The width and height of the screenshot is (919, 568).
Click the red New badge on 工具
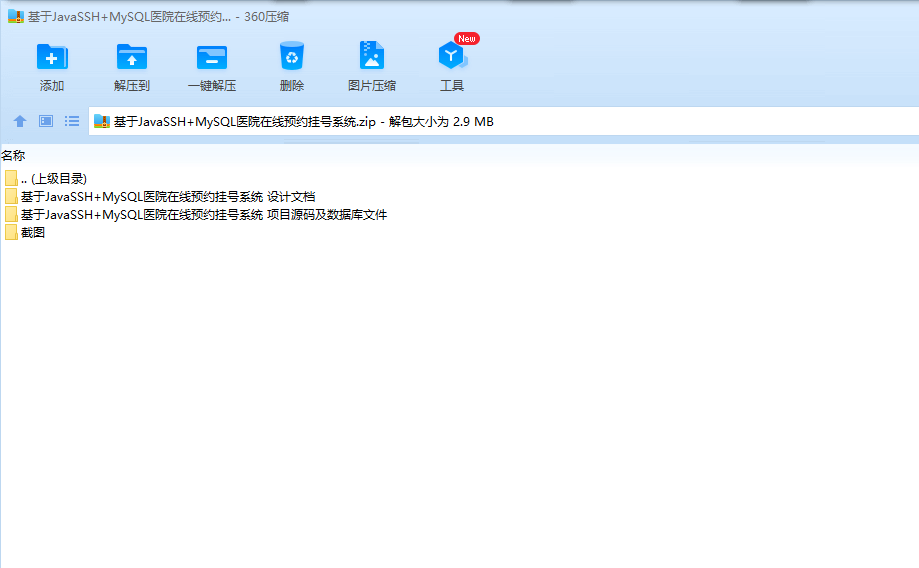pos(467,39)
